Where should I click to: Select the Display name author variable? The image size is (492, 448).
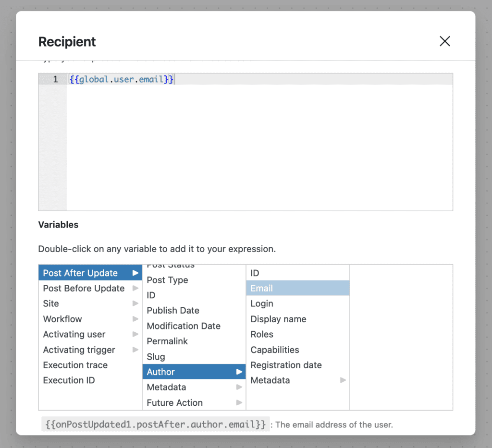point(278,319)
